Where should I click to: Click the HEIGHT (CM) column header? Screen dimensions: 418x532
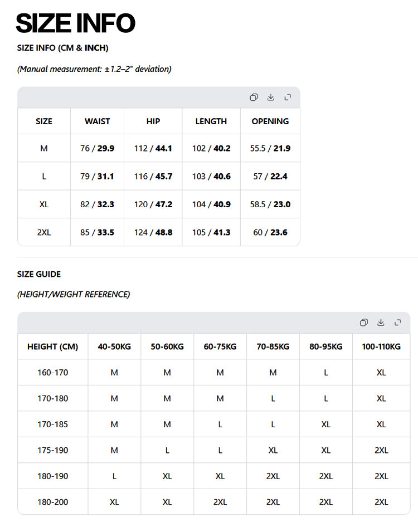coord(52,346)
